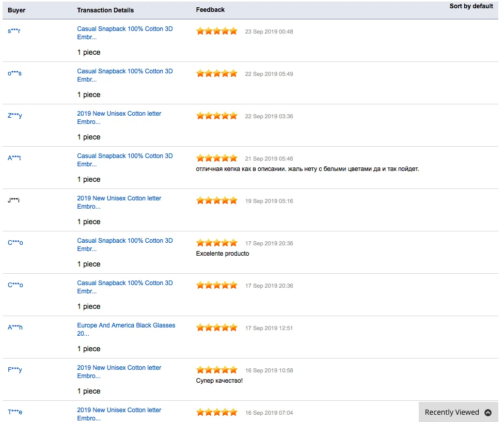
Task: Click the date 21 Sep 2019 05:46
Action: click(x=269, y=159)
